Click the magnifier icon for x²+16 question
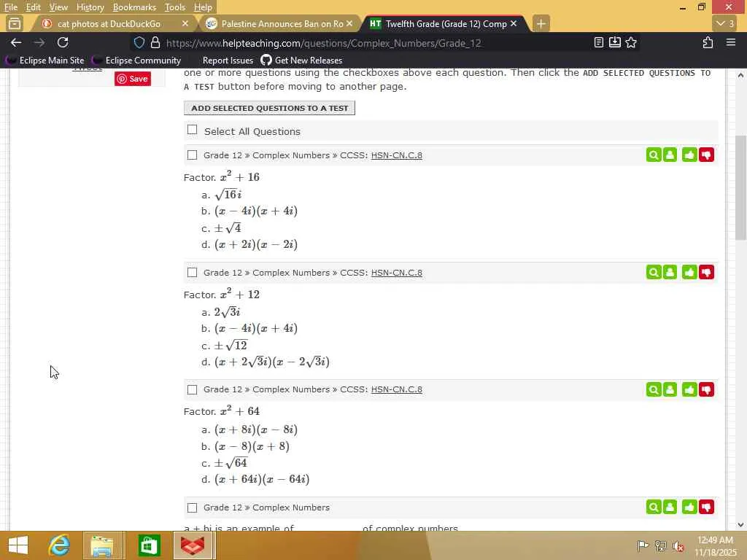Viewport: 747px width, 560px height. [x=654, y=155]
